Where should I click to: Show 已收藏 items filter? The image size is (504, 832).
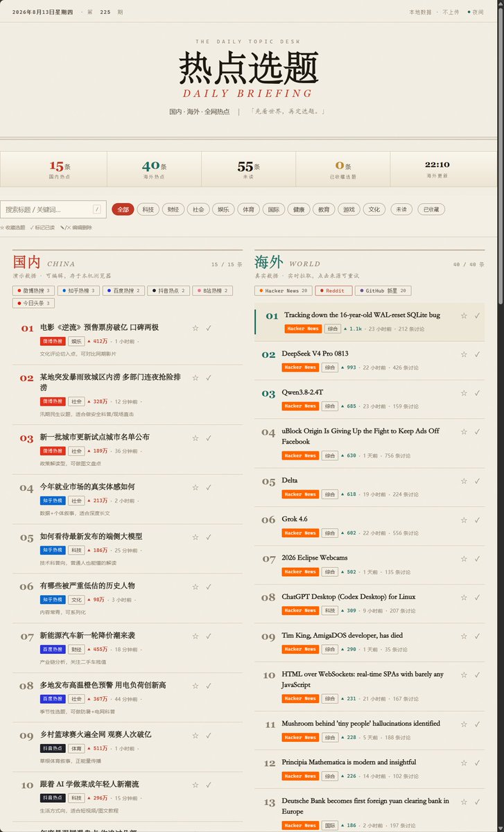[431, 209]
